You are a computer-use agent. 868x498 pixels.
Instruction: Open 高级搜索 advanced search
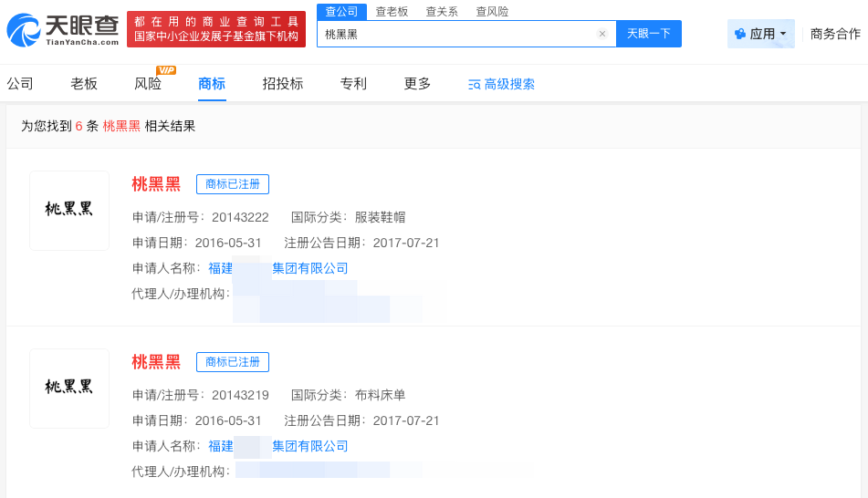tap(501, 84)
